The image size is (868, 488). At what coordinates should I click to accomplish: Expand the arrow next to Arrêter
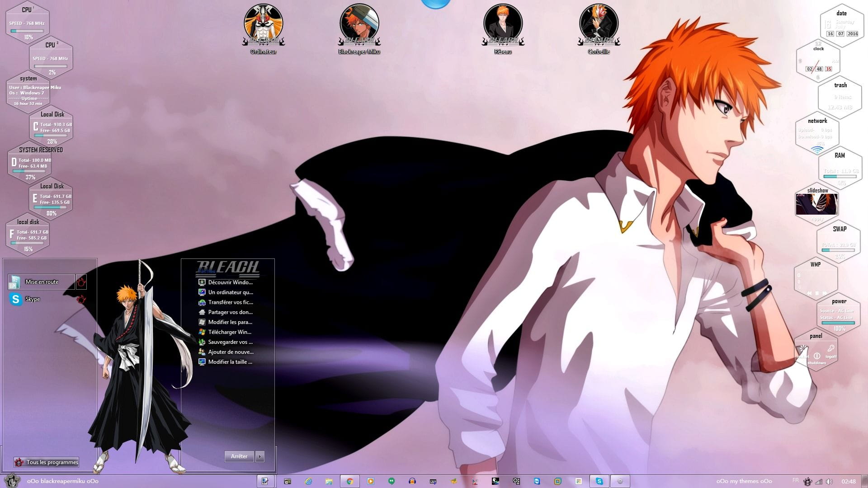[260, 456]
